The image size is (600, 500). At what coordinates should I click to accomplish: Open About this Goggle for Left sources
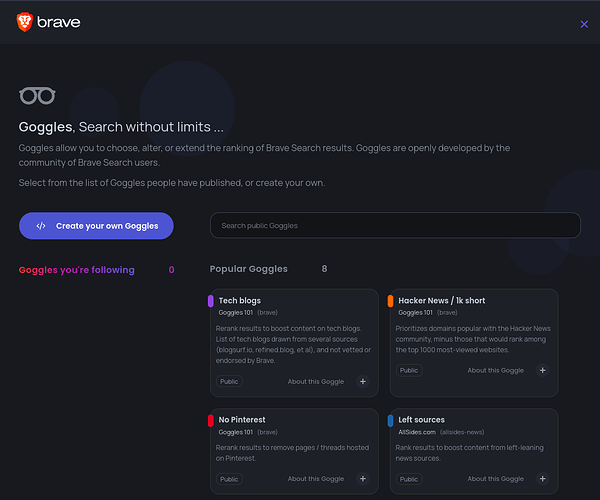(495, 479)
